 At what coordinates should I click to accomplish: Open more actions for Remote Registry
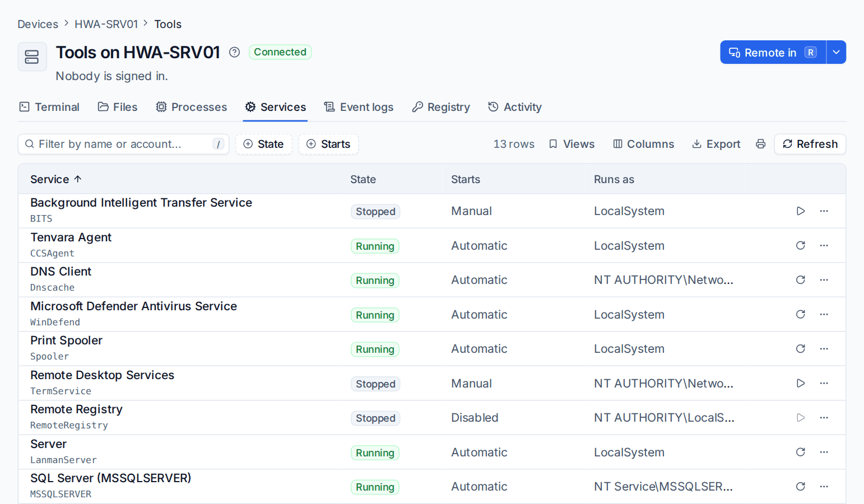(824, 418)
